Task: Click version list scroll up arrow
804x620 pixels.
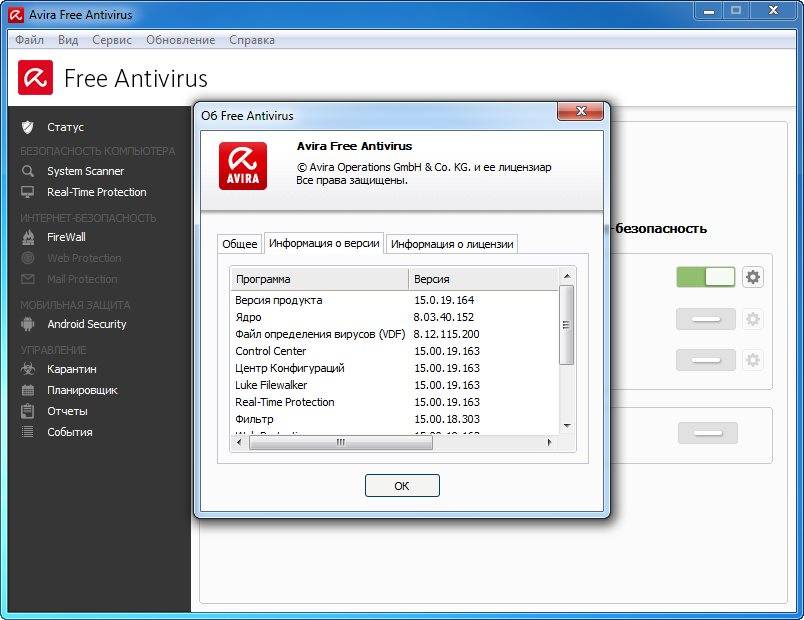Action: pyautogui.click(x=567, y=276)
